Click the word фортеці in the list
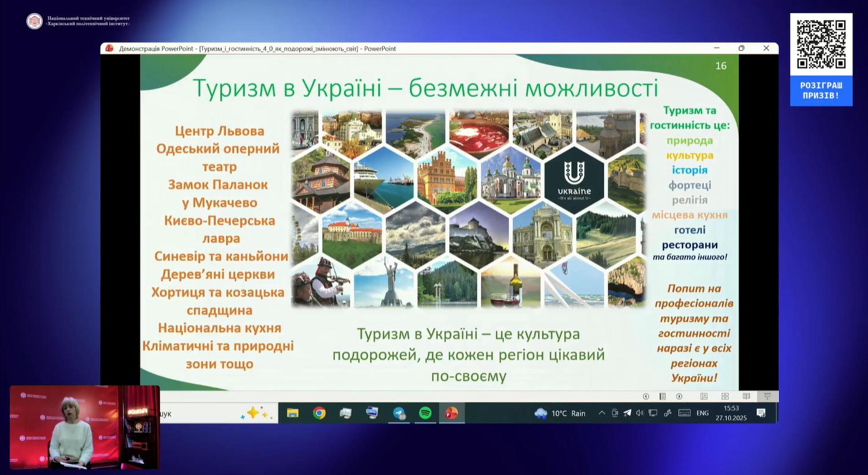 tap(690, 185)
